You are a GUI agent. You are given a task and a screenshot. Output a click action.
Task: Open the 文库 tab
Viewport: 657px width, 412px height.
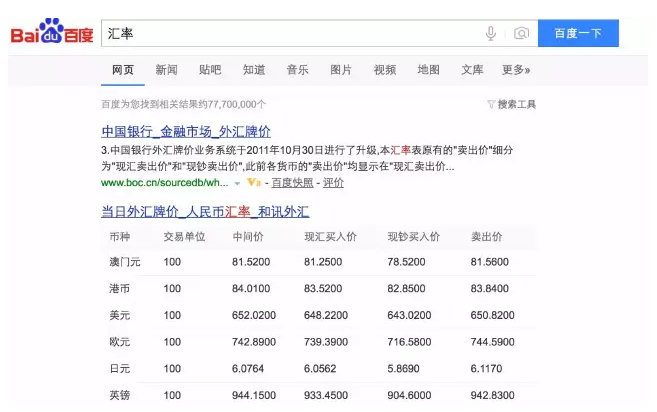click(472, 70)
